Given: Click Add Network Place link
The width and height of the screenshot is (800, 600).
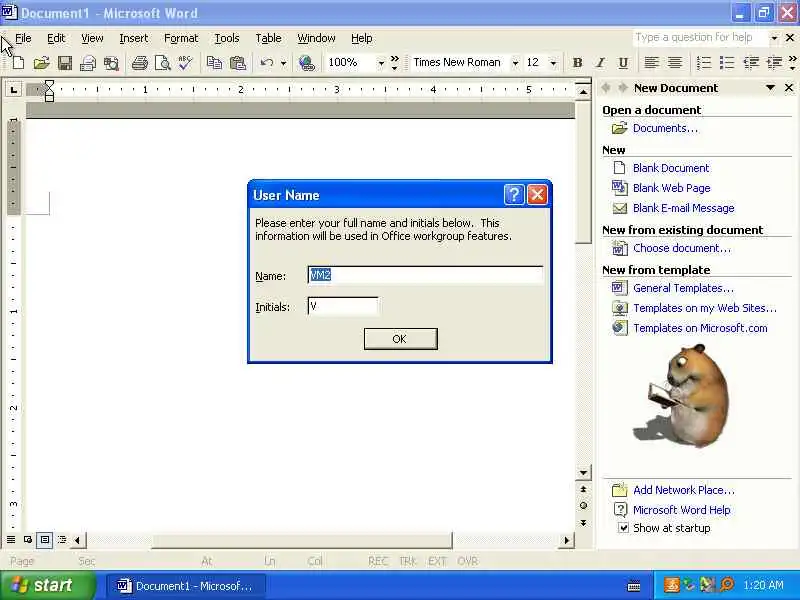Looking at the screenshot, I should pos(684,490).
